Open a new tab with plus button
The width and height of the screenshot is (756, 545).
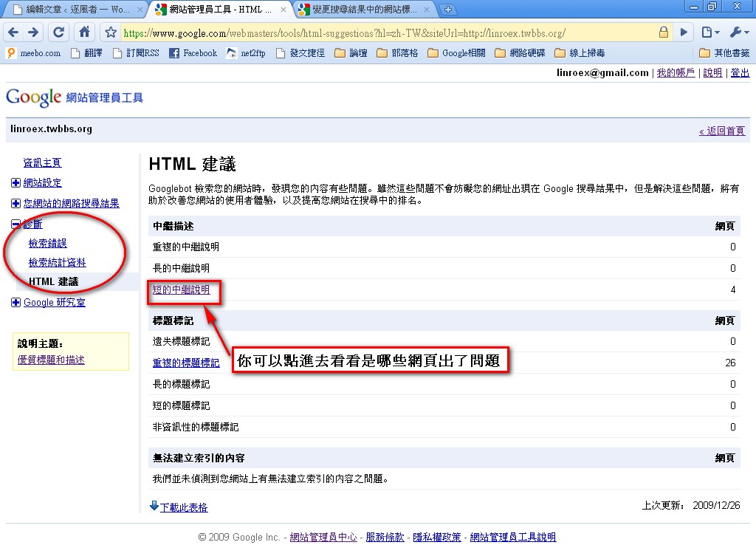click(448, 10)
